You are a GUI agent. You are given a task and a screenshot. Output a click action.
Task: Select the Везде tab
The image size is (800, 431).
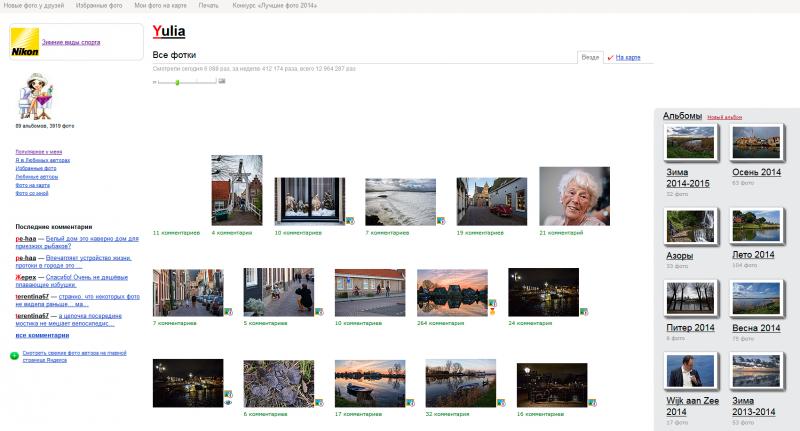[x=590, y=57]
